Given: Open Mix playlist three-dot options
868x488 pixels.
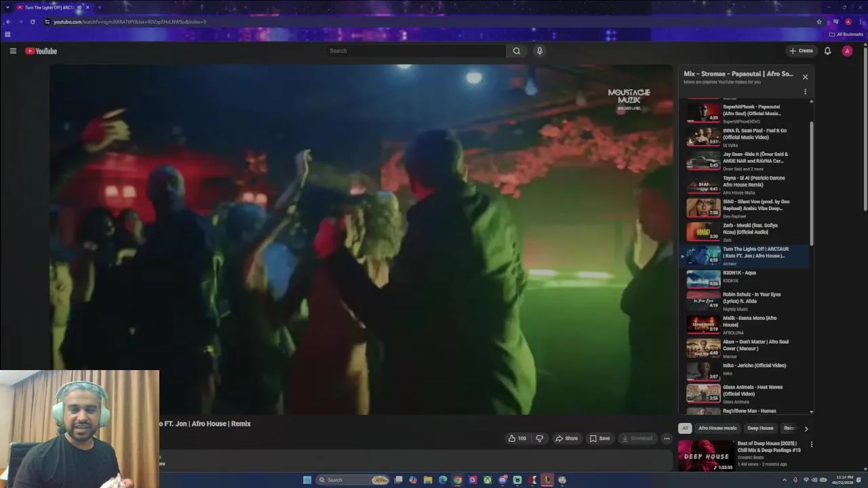Looking at the screenshot, I should pyautogui.click(x=805, y=91).
